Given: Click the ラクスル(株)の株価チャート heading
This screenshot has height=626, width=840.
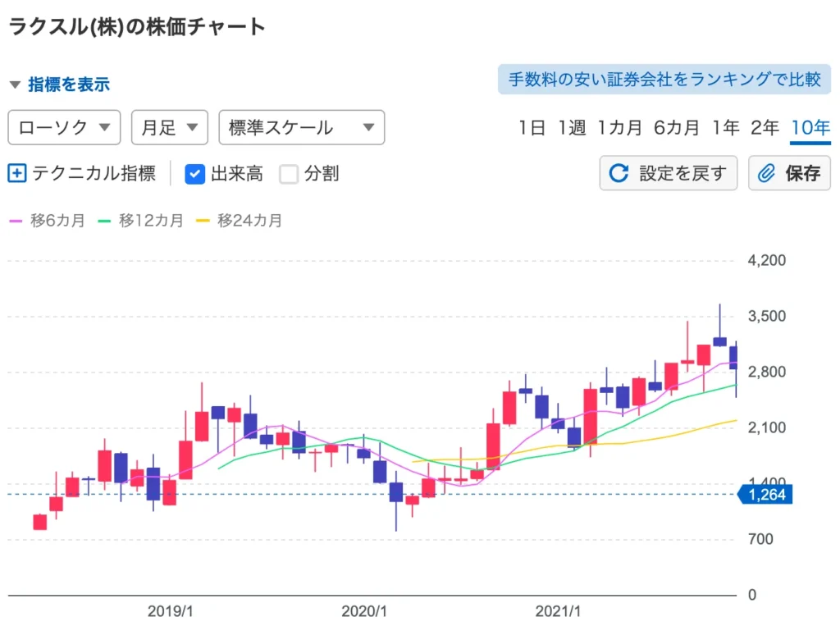Looking at the screenshot, I should click(137, 26).
